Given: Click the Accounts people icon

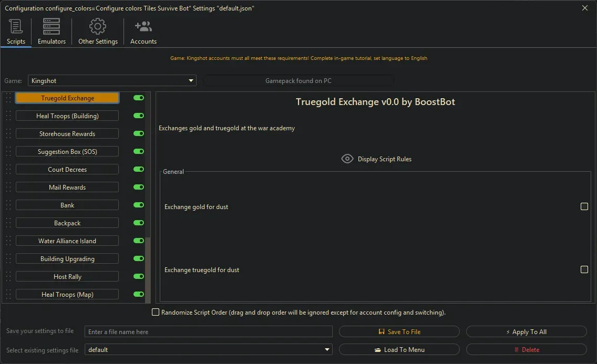Looking at the screenshot, I should click(x=143, y=25).
